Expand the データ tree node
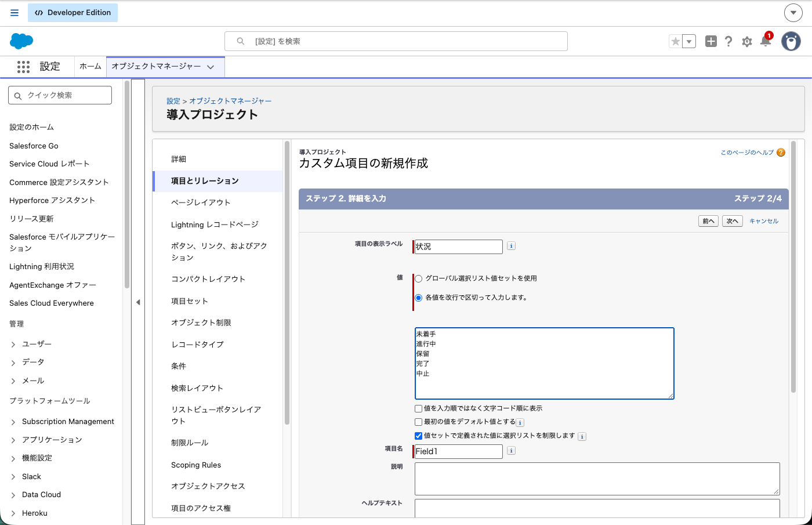The image size is (812, 525). point(13,363)
